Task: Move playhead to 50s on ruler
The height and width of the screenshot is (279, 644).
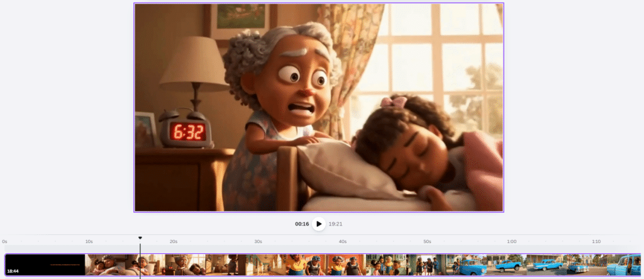Action: [427, 242]
